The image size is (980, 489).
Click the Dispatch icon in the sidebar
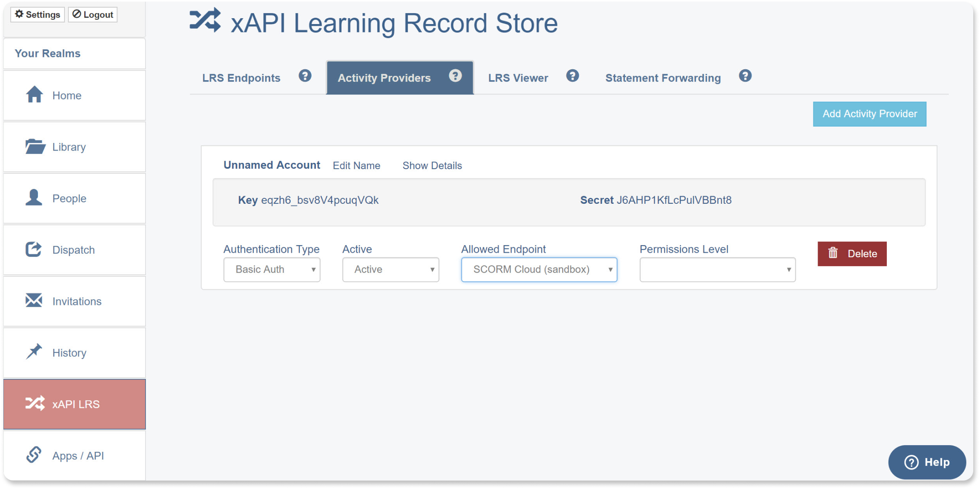tap(34, 249)
